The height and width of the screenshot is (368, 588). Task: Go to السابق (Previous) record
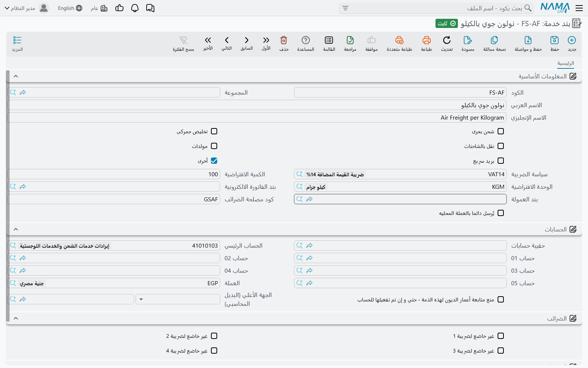(x=247, y=40)
